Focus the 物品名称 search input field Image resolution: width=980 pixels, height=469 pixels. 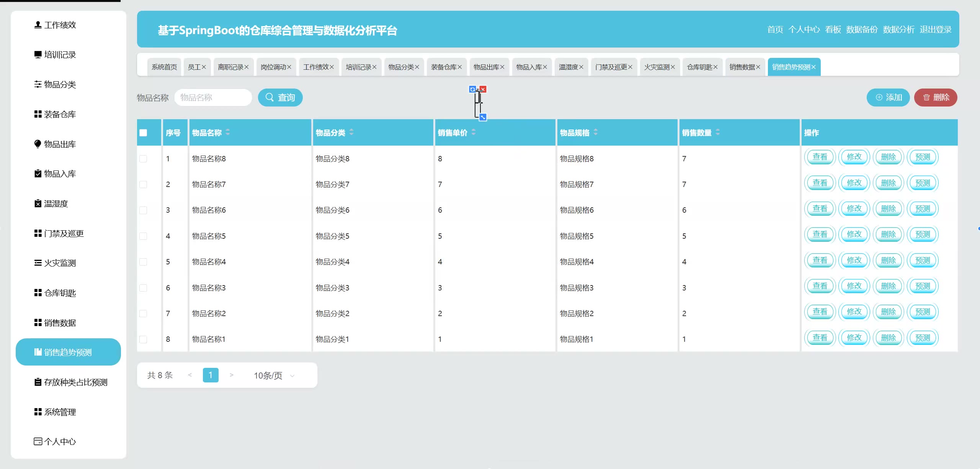(213, 97)
